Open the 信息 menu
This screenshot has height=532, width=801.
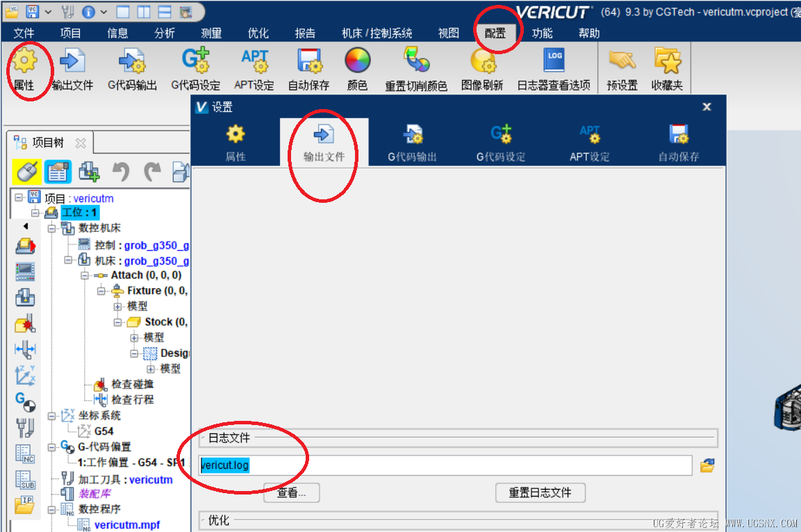117,33
